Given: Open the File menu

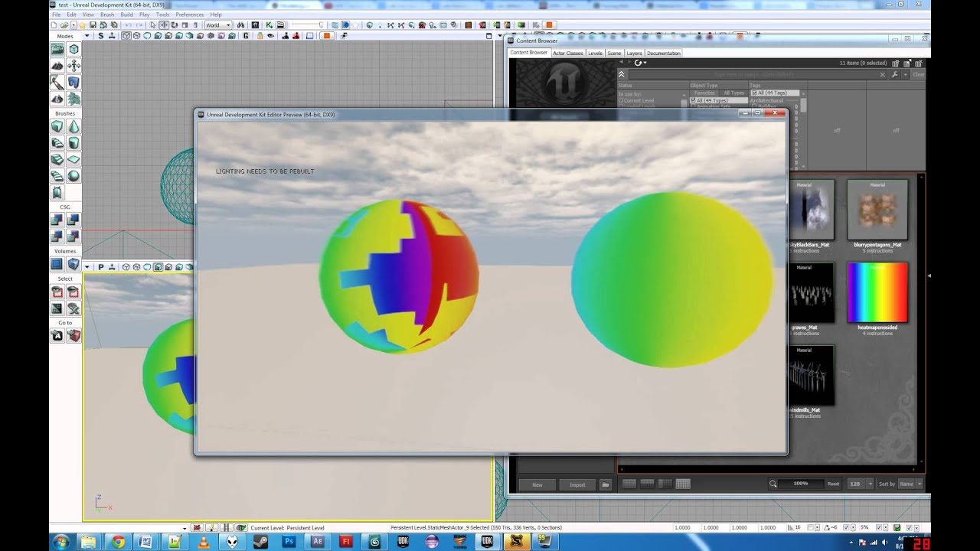Looking at the screenshot, I should [56, 15].
